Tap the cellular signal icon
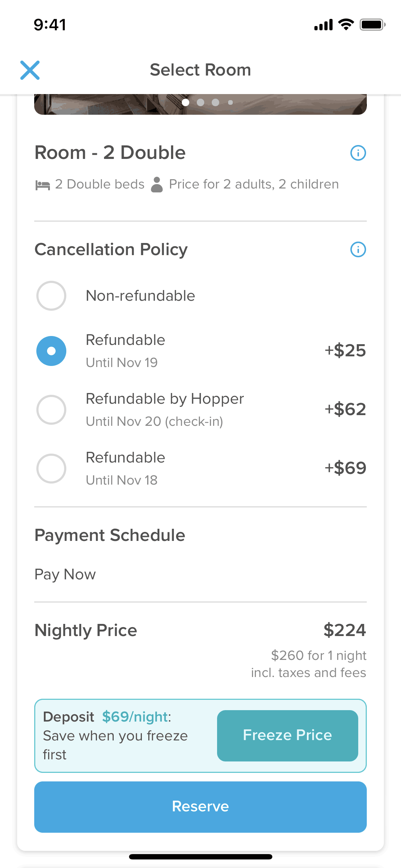This screenshot has height=868, width=401. click(x=323, y=25)
